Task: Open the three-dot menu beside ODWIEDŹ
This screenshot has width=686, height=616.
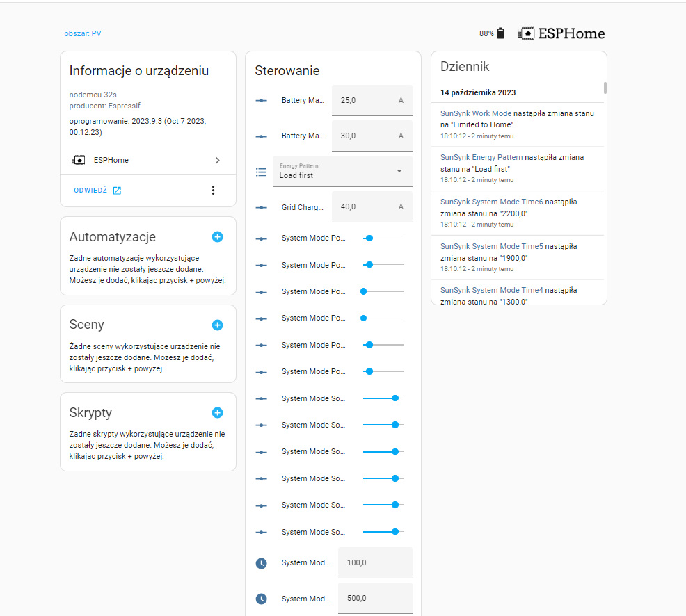Action: 213,191
